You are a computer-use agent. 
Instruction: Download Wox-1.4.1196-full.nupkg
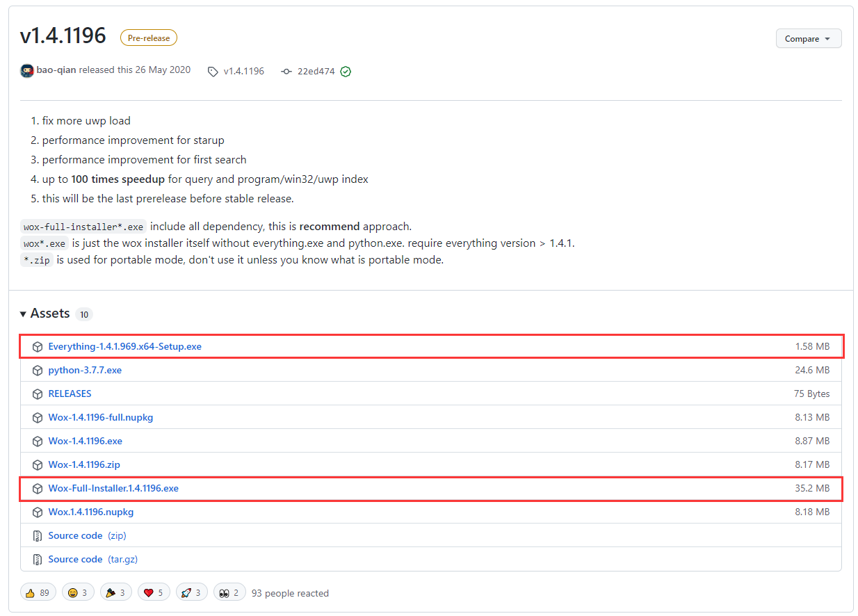(x=100, y=417)
